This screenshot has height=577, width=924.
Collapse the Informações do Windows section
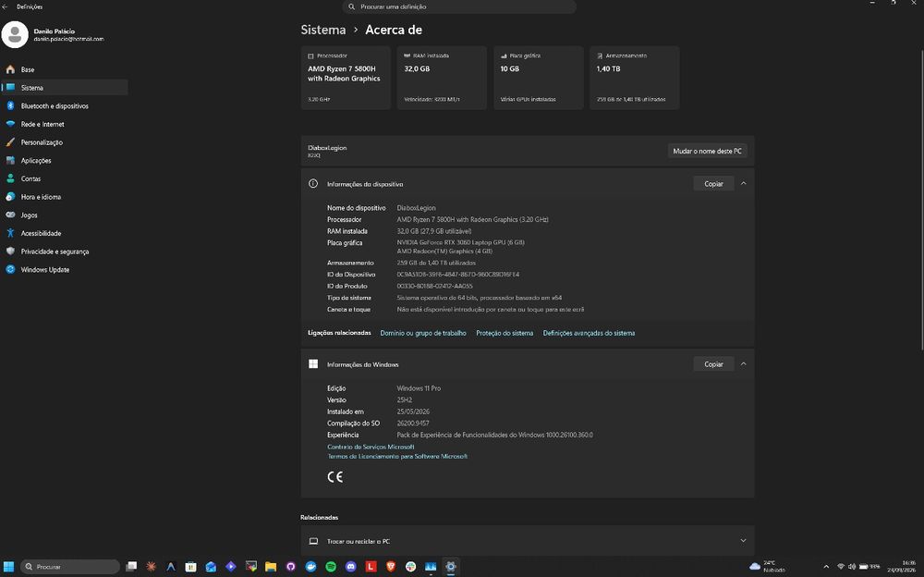click(743, 364)
